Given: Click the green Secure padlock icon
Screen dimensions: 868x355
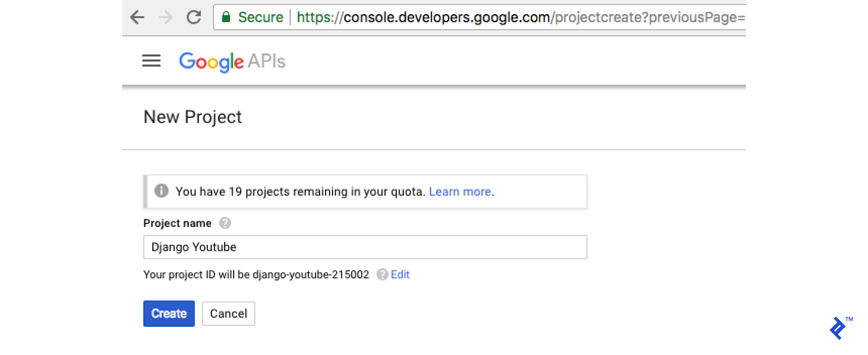Looking at the screenshot, I should [227, 17].
